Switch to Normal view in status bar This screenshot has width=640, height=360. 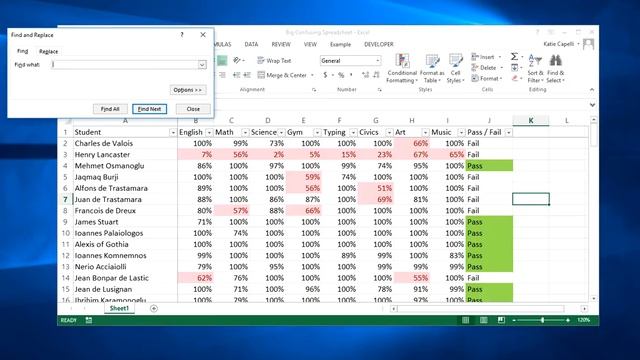point(465,320)
